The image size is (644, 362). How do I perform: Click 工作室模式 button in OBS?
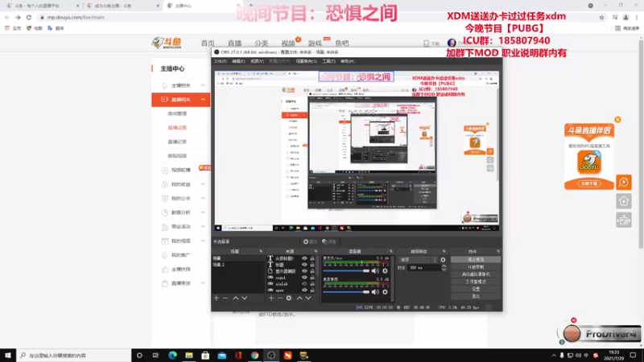[476, 282]
